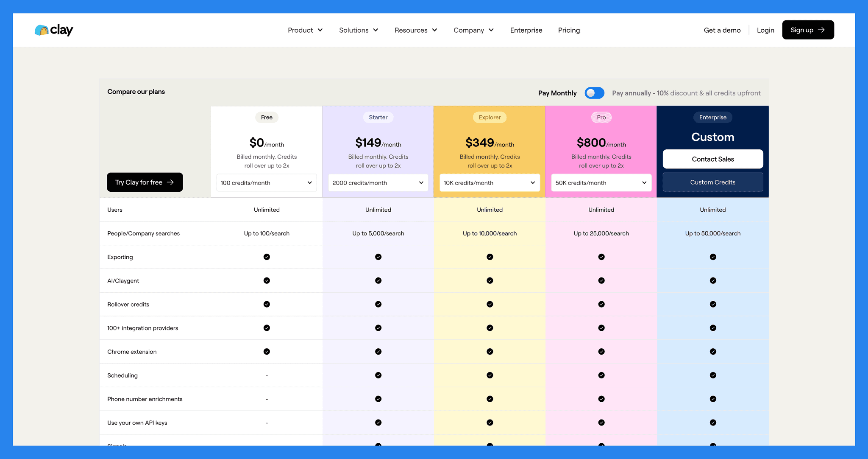Click the arrow icon on Try Clay for free
This screenshot has width=868, height=459.
tap(170, 182)
